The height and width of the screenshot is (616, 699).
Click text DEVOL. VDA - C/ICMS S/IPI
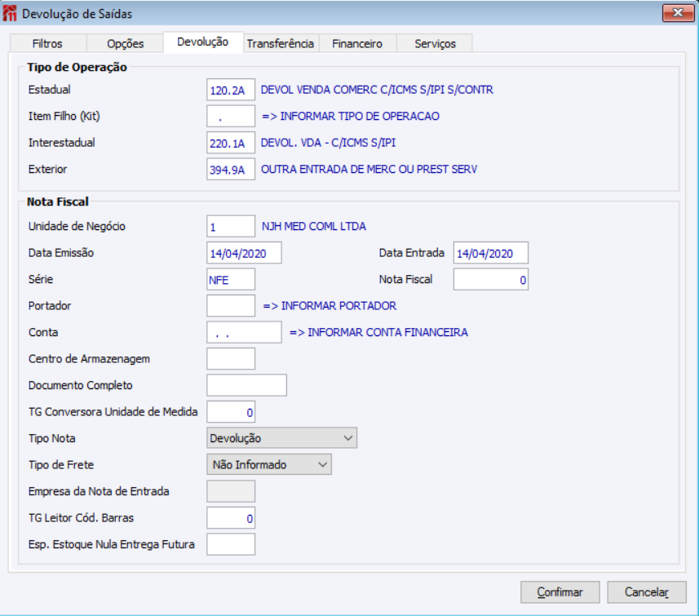point(328,143)
